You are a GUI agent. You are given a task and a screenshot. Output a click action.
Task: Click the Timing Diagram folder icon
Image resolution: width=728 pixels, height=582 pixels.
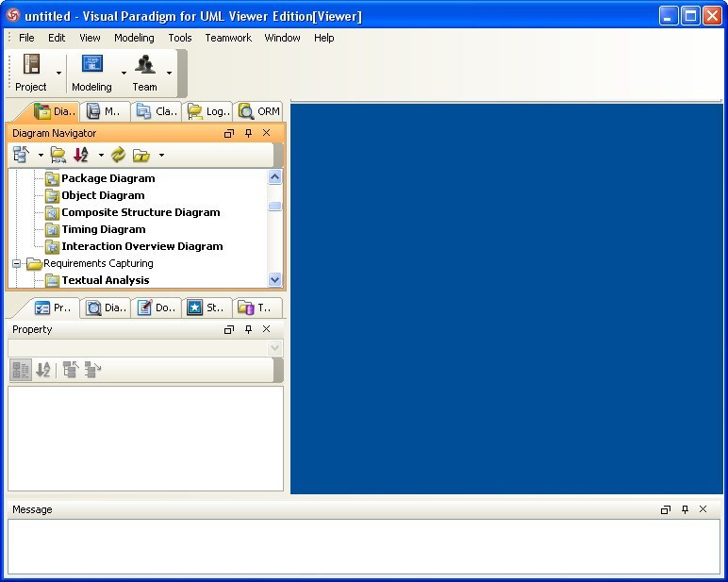pyautogui.click(x=52, y=229)
